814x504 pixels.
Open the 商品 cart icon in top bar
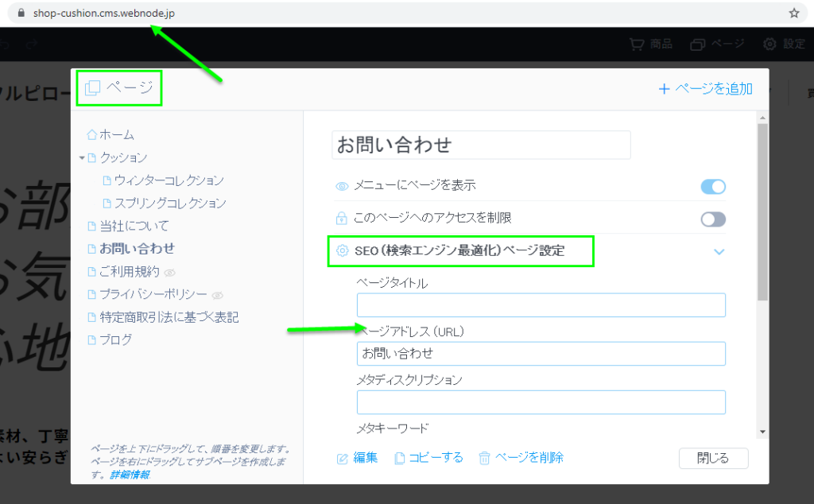(637, 44)
